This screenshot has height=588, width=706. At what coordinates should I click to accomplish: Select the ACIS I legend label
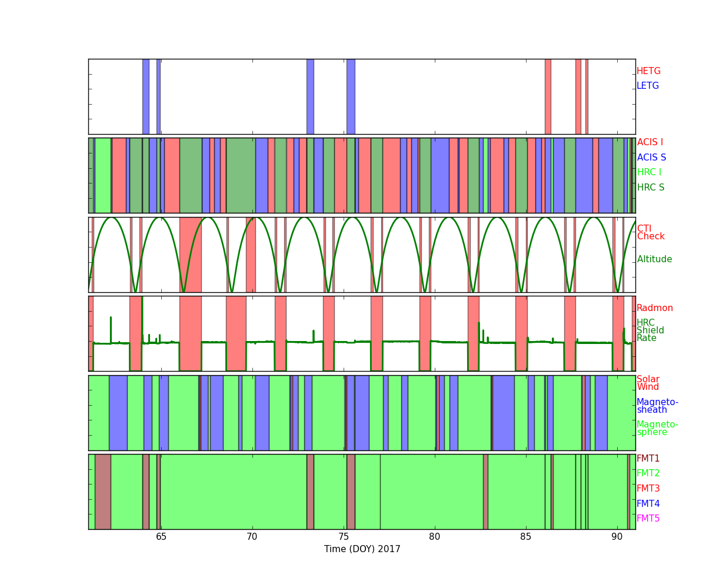[650, 142]
